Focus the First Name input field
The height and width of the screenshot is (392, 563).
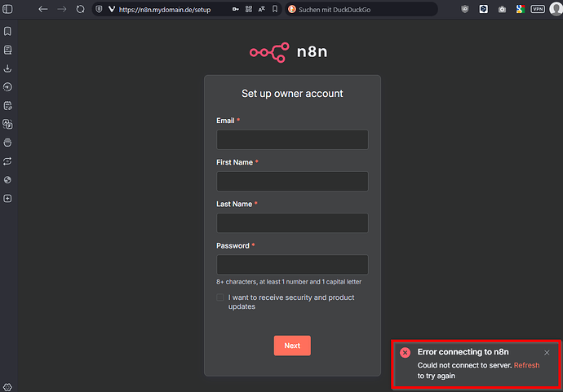[292, 181]
